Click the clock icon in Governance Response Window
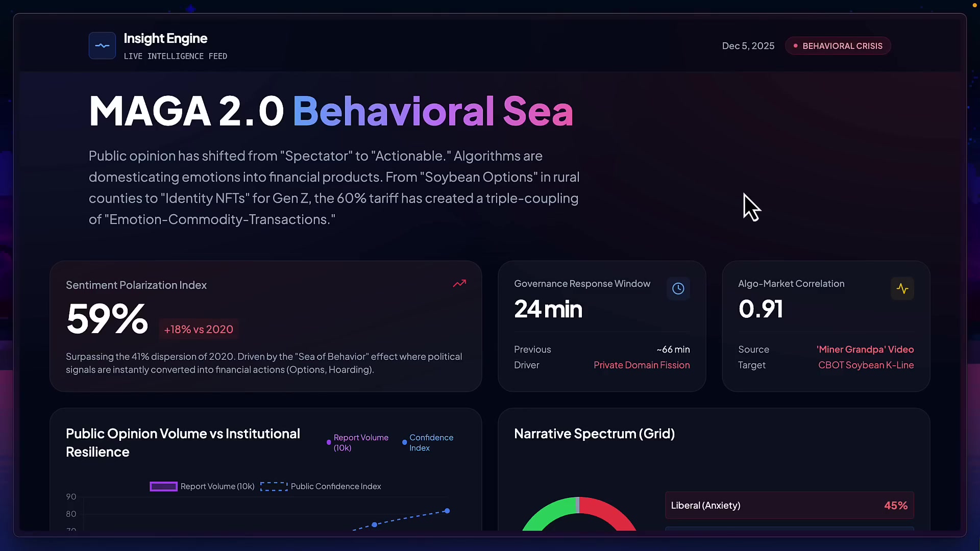This screenshot has width=980, height=551. [x=678, y=289]
